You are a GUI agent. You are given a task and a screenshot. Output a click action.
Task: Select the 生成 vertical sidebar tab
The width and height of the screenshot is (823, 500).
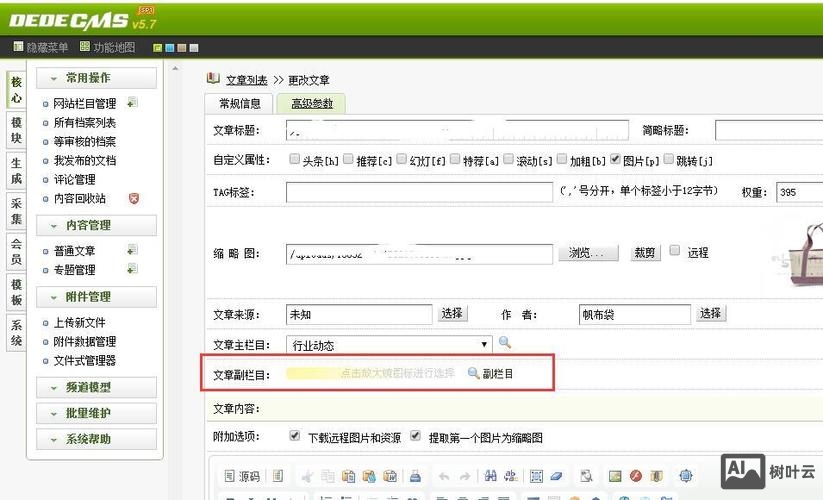coord(16,171)
